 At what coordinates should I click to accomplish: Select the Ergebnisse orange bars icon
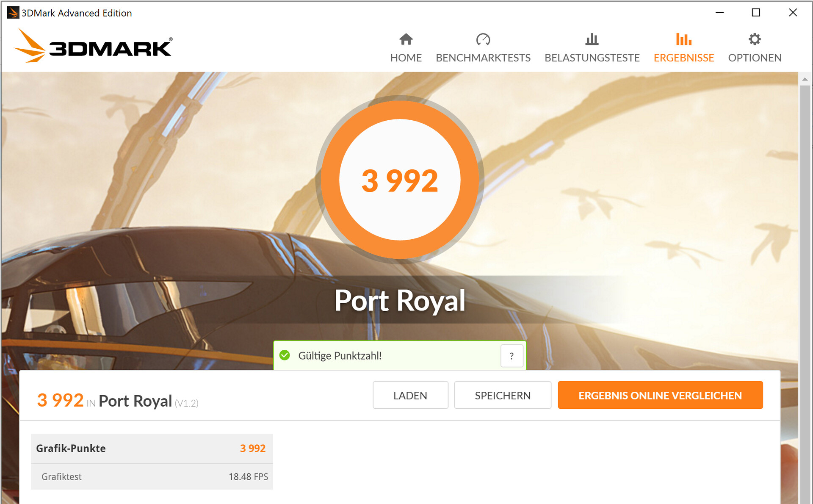click(683, 39)
